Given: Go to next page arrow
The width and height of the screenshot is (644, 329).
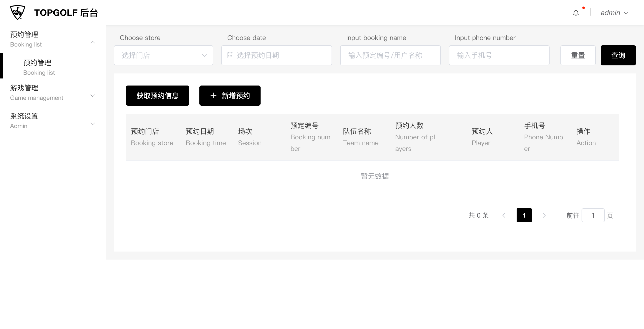Looking at the screenshot, I should pos(544,215).
